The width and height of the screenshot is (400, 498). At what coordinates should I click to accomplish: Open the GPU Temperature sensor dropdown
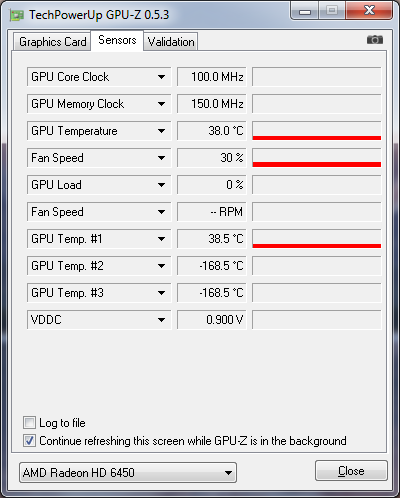(162, 131)
